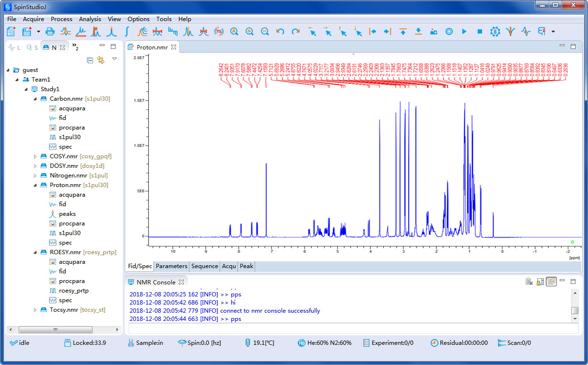Toggle scroll lock in NMR Console
The image size is (588, 365).
tap(540, 282)
